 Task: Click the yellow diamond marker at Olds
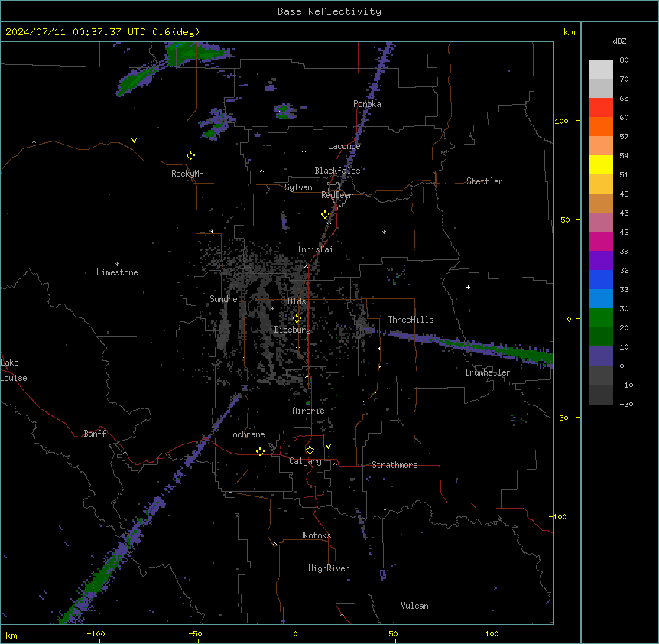click(x=297, y=319)
